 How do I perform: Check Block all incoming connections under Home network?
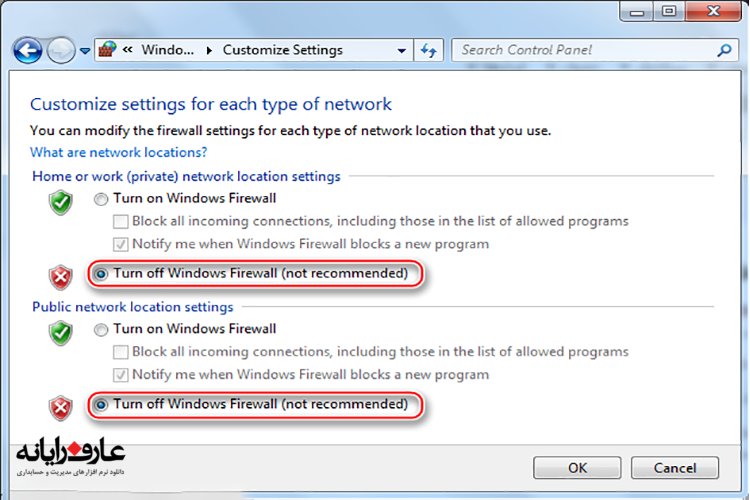[121, 222]
